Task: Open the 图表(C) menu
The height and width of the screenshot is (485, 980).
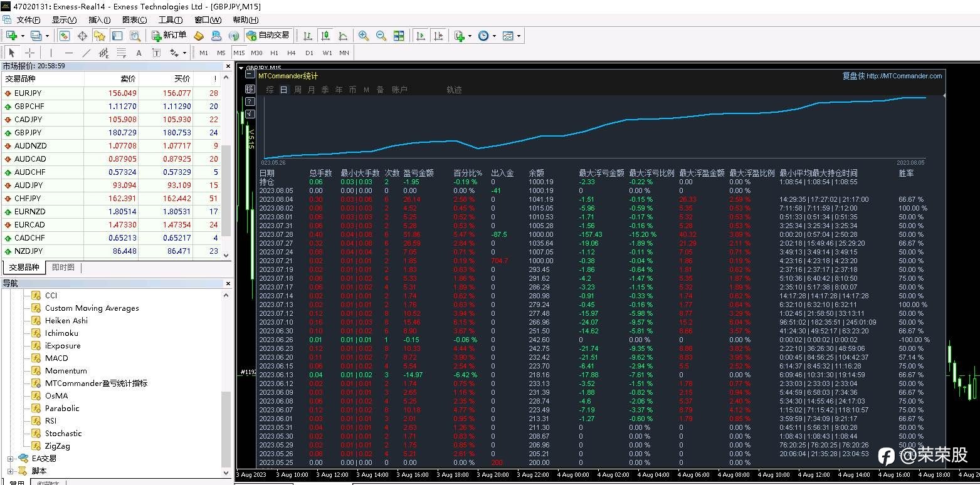Action: (x=134, y=19)
